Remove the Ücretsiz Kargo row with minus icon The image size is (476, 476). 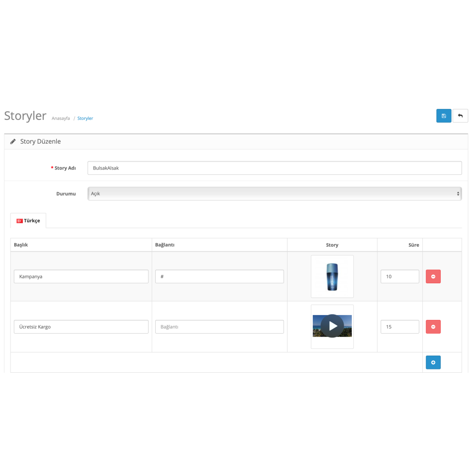point(433,327)
